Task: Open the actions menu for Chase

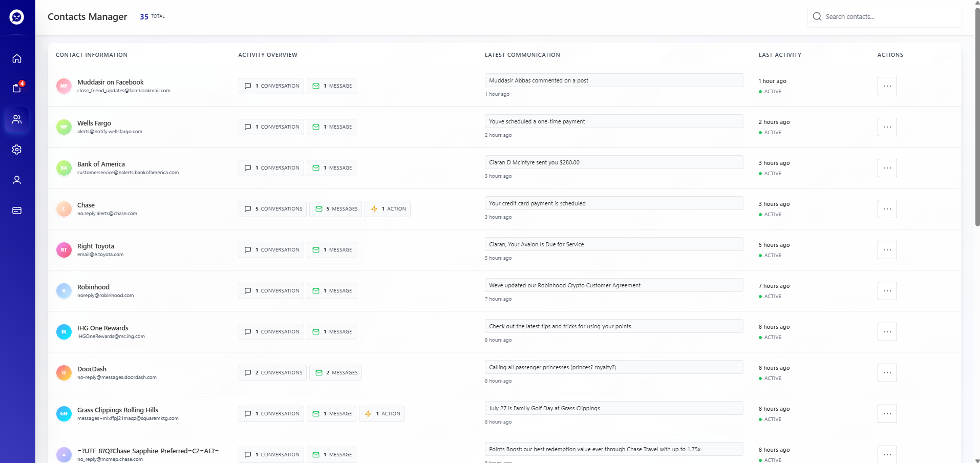Action: tap(887, 209)
